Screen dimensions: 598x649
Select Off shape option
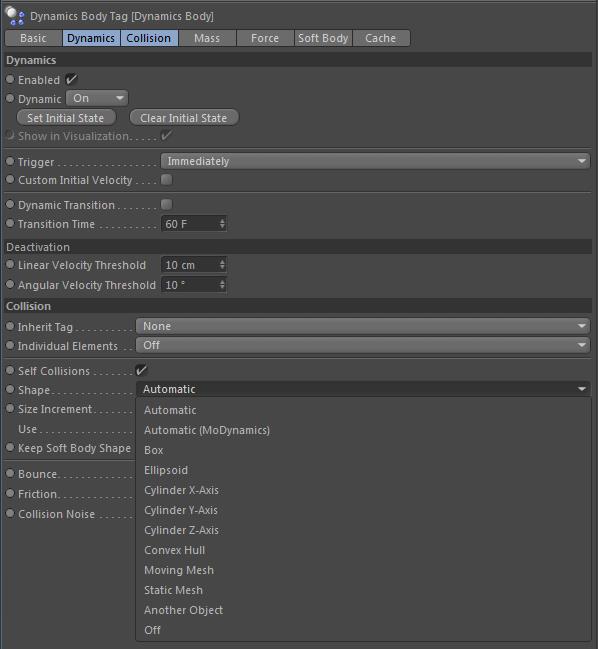[x=363, y=630]
